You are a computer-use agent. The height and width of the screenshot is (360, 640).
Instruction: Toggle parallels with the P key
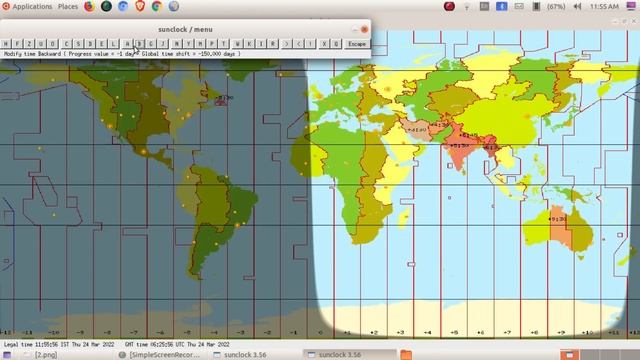tap(212, 44)
